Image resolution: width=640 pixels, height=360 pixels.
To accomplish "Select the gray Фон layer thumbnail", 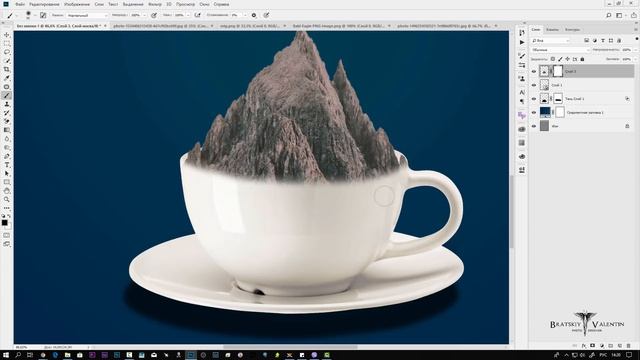I will pyautogui.click(x=544, y=126).
